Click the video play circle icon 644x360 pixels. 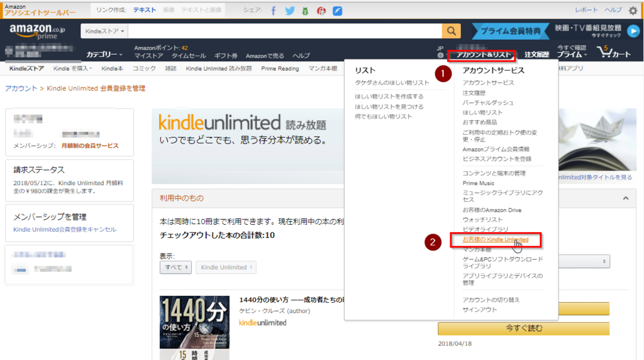click(634, 31)
